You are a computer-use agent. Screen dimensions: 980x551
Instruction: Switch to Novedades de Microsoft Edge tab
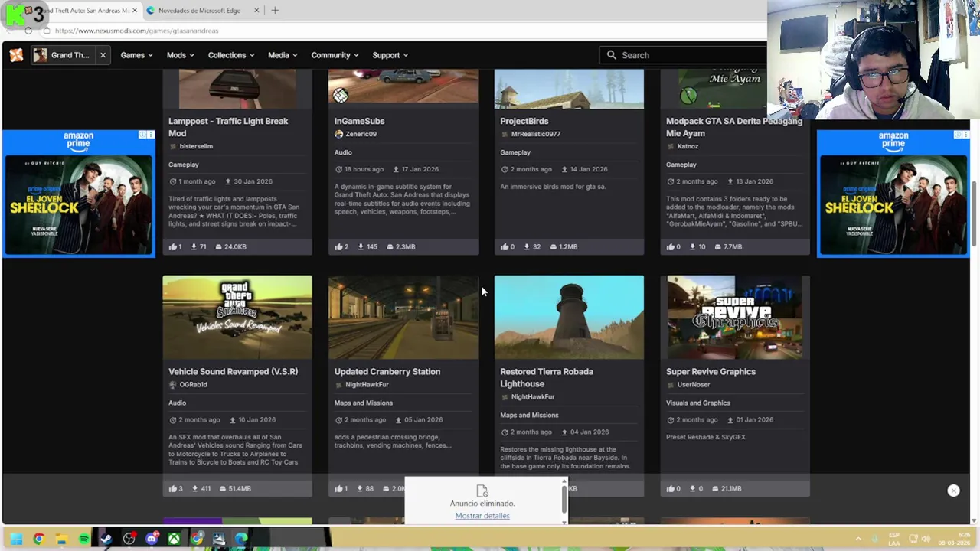click(x=199, y=11)
